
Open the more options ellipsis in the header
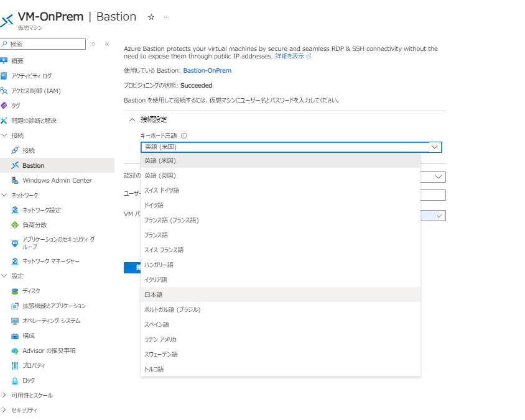[x=167, y=17]
